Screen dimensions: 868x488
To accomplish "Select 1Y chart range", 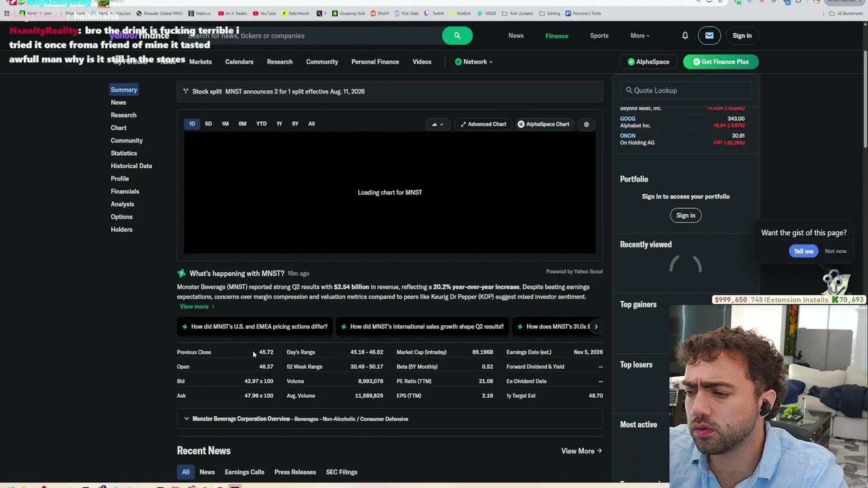I will (x=279, y=124).
